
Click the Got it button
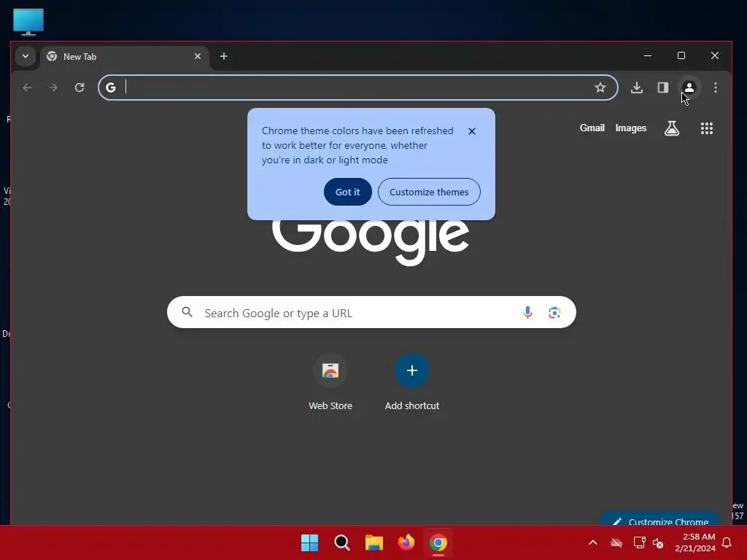pos(348,192)
